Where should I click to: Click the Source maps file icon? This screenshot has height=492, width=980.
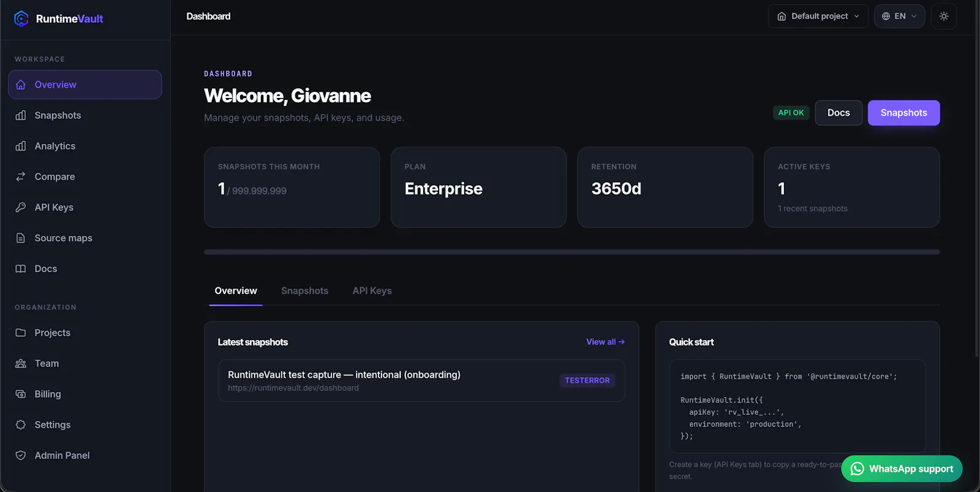[x=21, y=238]
